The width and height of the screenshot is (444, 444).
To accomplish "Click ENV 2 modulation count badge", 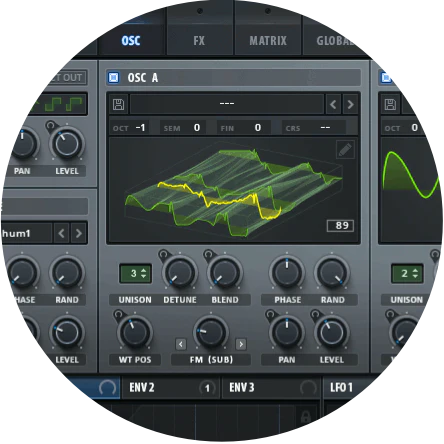I will [x=207, y=388].
